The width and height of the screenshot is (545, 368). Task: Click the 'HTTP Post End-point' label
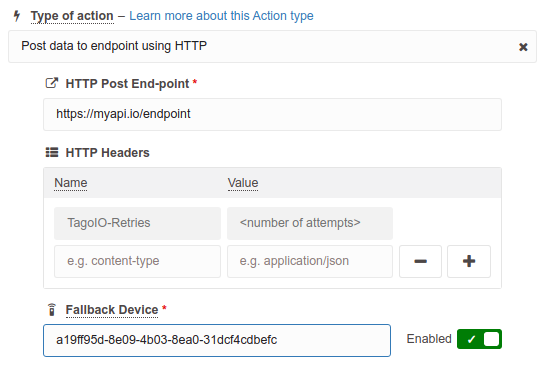click(127, 84)
